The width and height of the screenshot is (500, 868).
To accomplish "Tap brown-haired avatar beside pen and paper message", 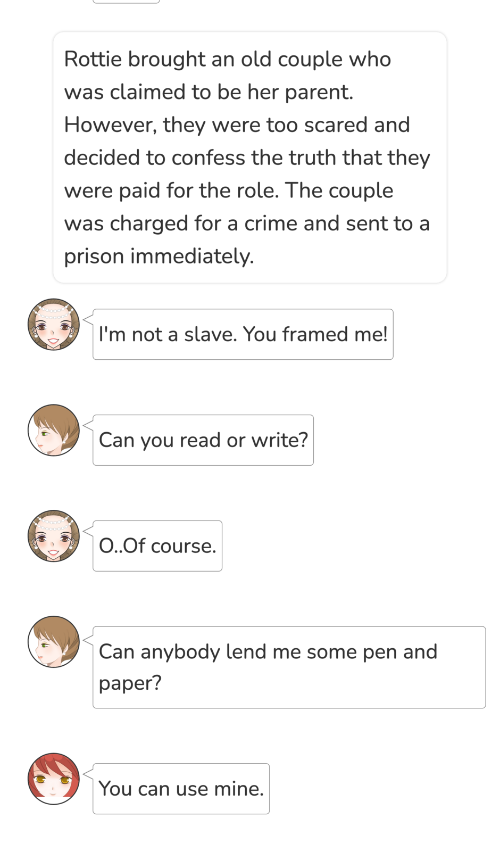I will point(53,642).
